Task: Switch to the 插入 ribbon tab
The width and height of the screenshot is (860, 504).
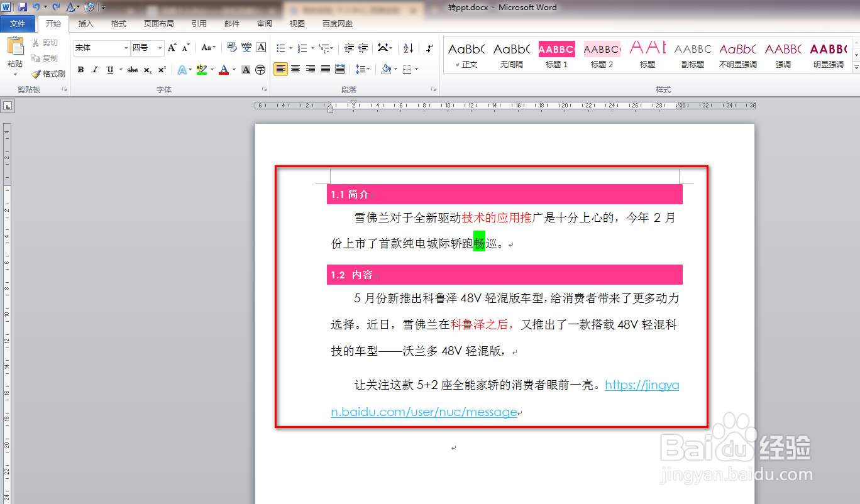Action: 85,24
